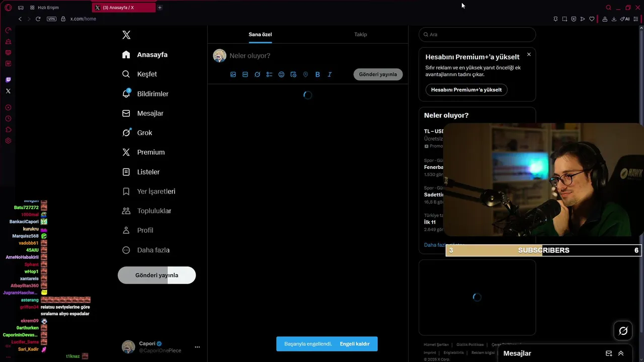Image resolution: width=644 pixels, height=362 pixels.
Task: Open Grok from the sidebar
Action: 137,133
